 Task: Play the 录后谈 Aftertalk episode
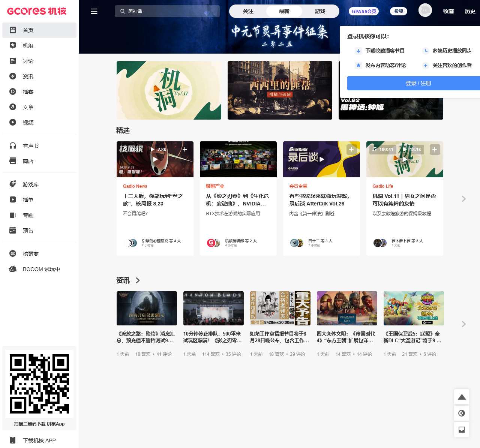[321, 159]
